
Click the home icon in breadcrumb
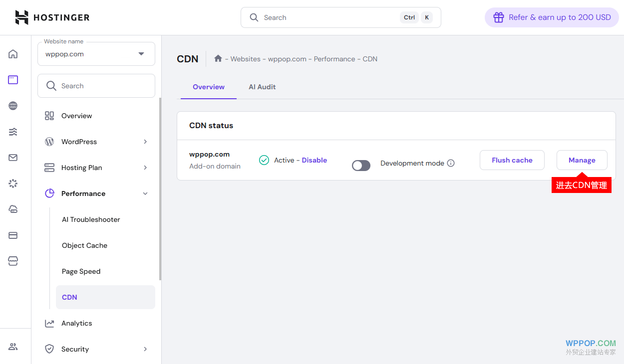click(218, 59)
